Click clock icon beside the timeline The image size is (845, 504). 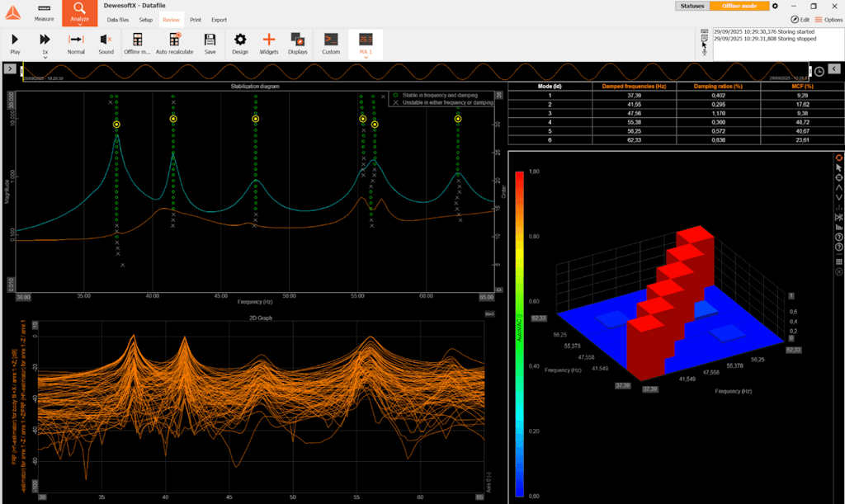click(819, 72)
